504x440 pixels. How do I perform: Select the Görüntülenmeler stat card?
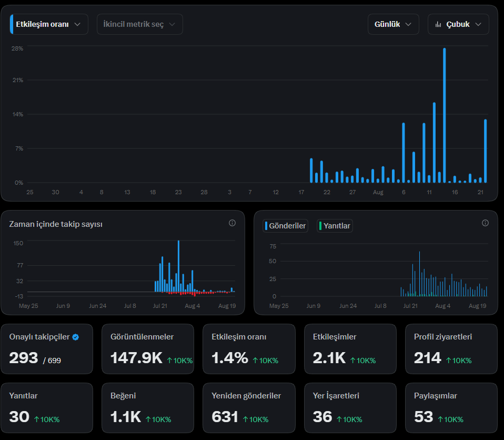coord(148,349)
